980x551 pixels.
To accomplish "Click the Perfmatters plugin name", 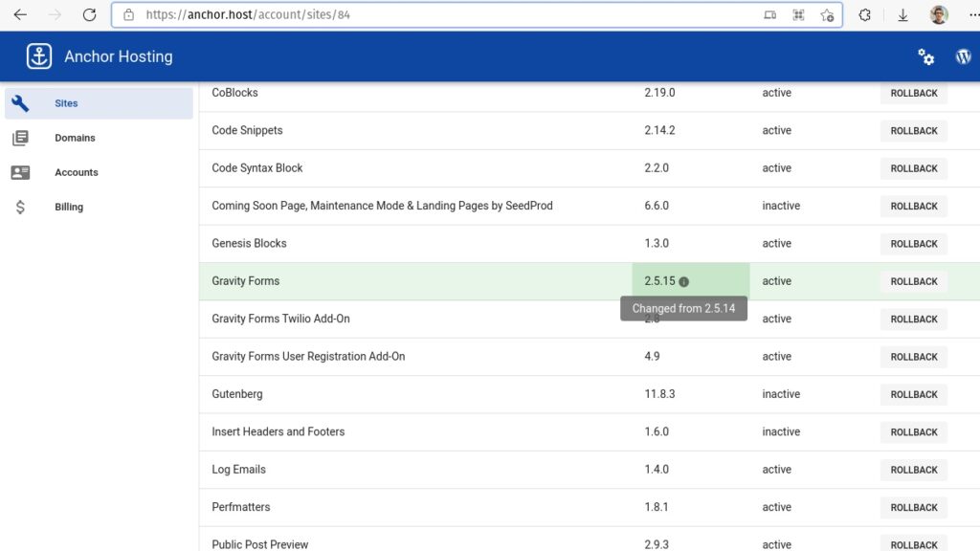I will pos(240,507).
